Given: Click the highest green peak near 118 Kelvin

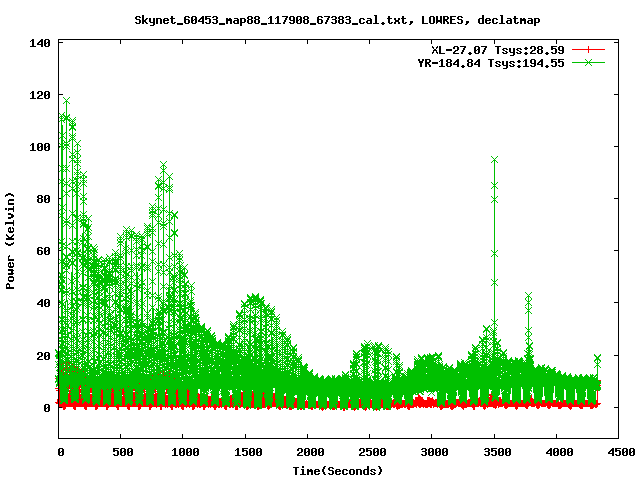Looking at the screenshot, I should click(67, 100).
